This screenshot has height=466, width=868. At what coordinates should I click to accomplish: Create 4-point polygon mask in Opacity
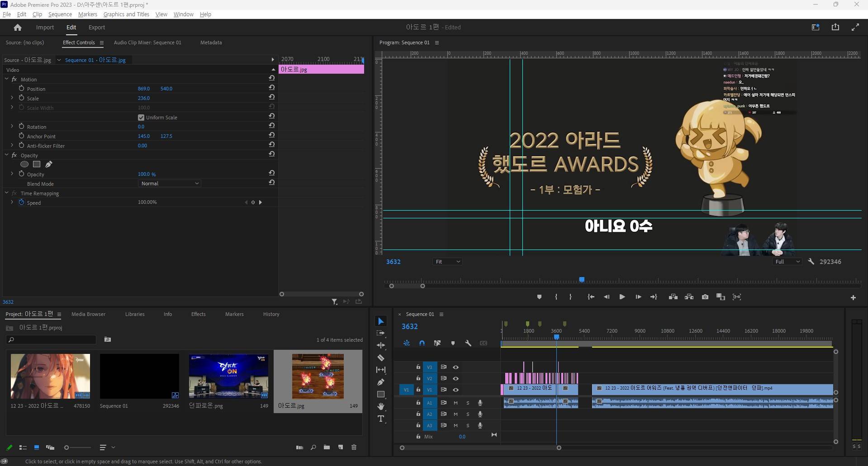point(37,164)
